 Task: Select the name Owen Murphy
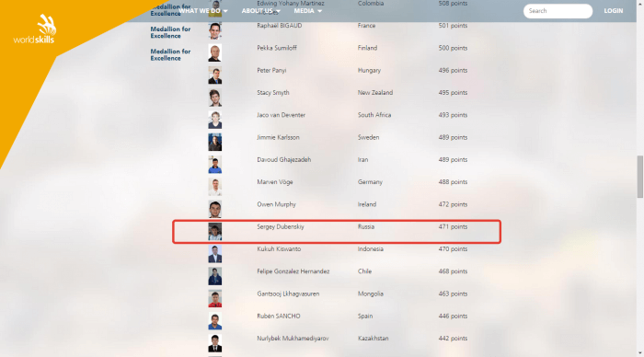[x=276, y=204]
